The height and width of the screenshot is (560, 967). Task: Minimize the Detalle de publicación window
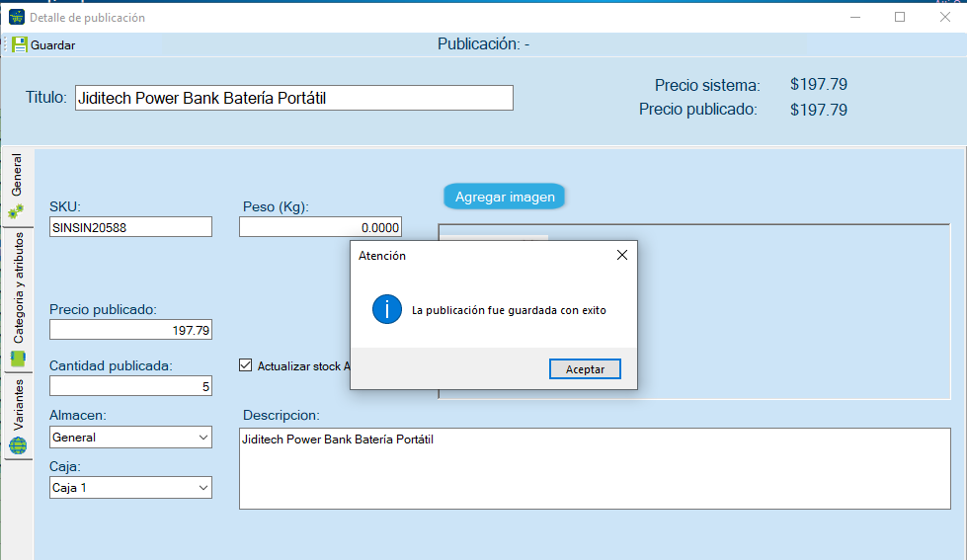click(854, 17)
